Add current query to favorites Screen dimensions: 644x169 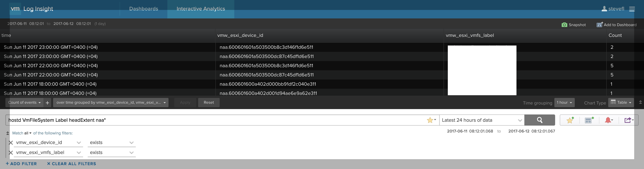coord(570,120)
